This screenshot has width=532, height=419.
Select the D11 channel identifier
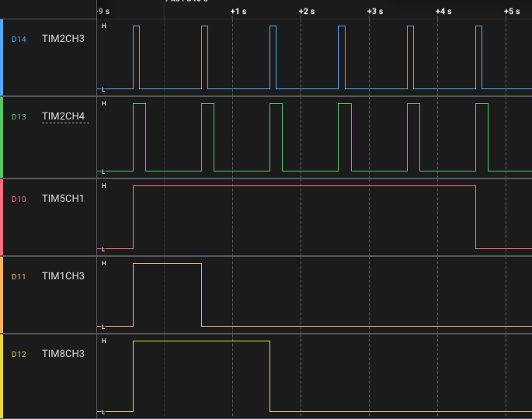point(19,276)
